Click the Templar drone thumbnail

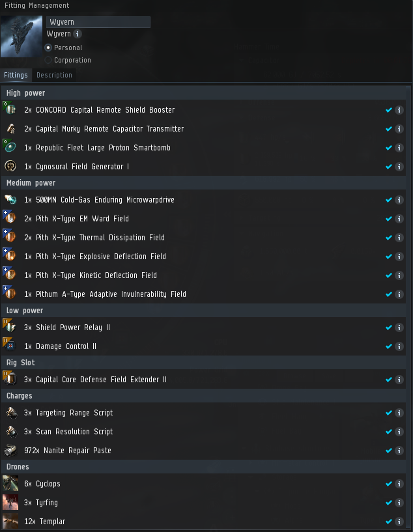[10, 521]
